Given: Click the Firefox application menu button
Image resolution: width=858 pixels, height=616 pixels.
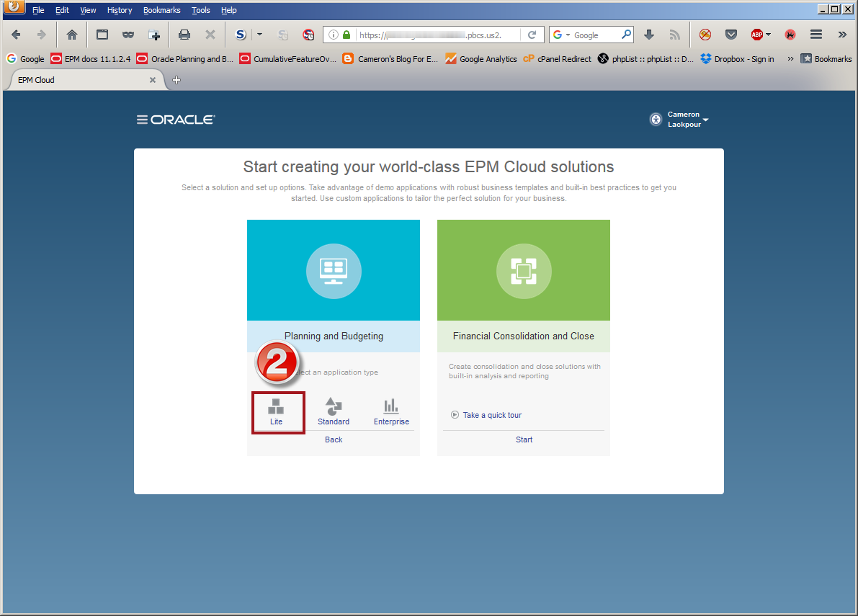Looking at the screenshot, I should 14,6.
